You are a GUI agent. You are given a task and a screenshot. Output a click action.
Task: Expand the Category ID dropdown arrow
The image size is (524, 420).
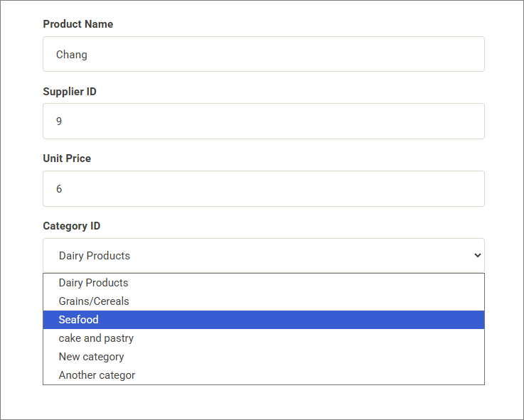477,256
